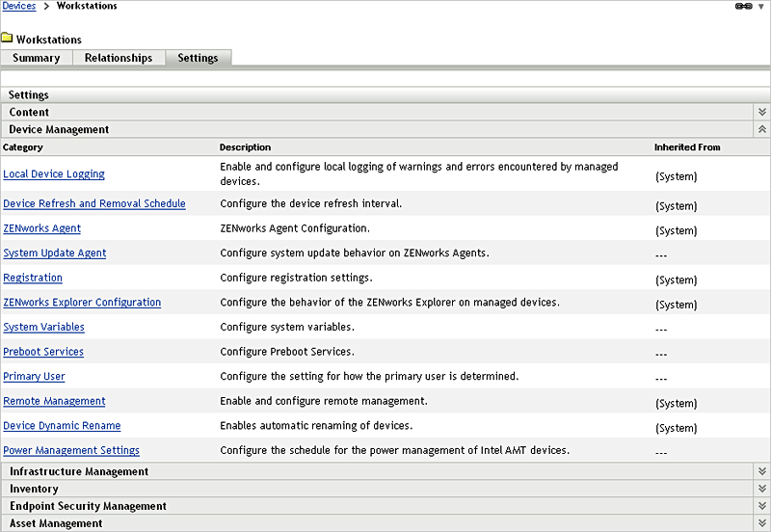771x532 pixels.
Task: Open Power Management Settings link
Action: (x=71, y=450)
